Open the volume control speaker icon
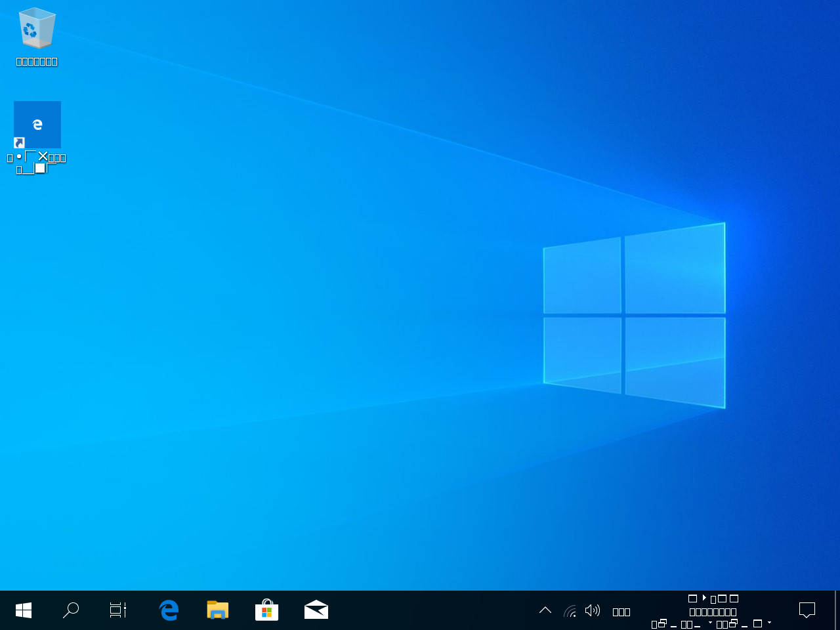Screen dimensions: 840x630 (x=593, y=610)
